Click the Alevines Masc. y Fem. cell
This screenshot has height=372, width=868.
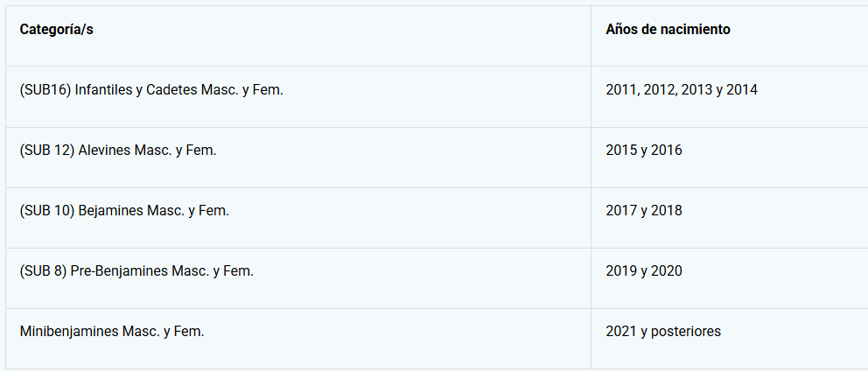point(118,151)
